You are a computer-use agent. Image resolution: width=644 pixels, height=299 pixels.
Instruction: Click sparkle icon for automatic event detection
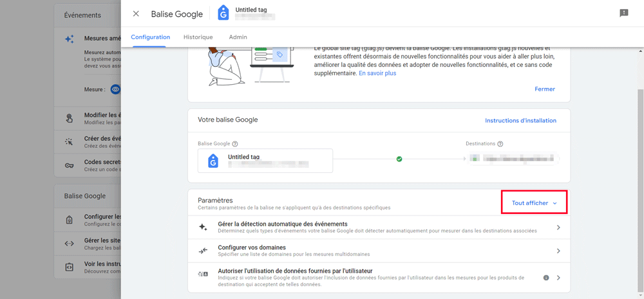pyautogui.click(x=203, y=227)
